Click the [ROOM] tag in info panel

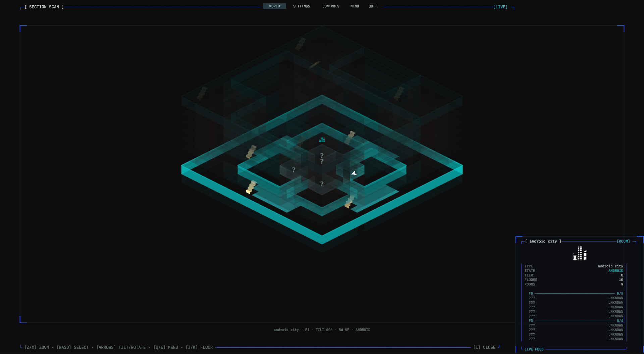click(623, 241)
